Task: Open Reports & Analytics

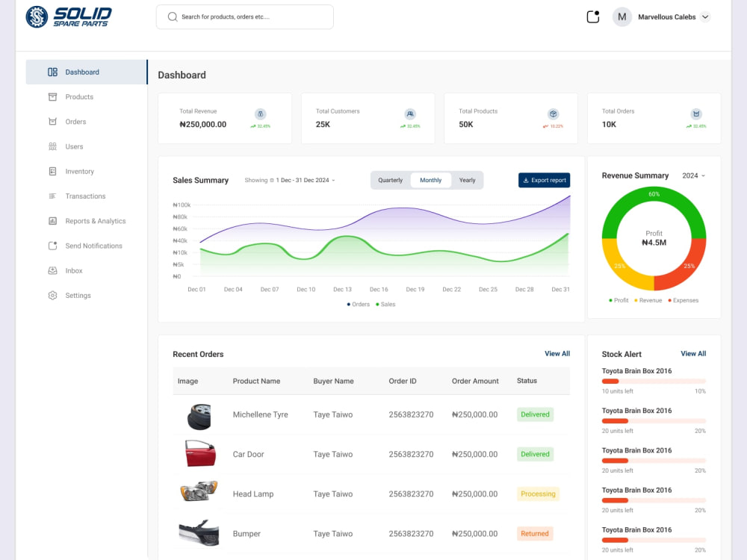Action: coord(87,220)
